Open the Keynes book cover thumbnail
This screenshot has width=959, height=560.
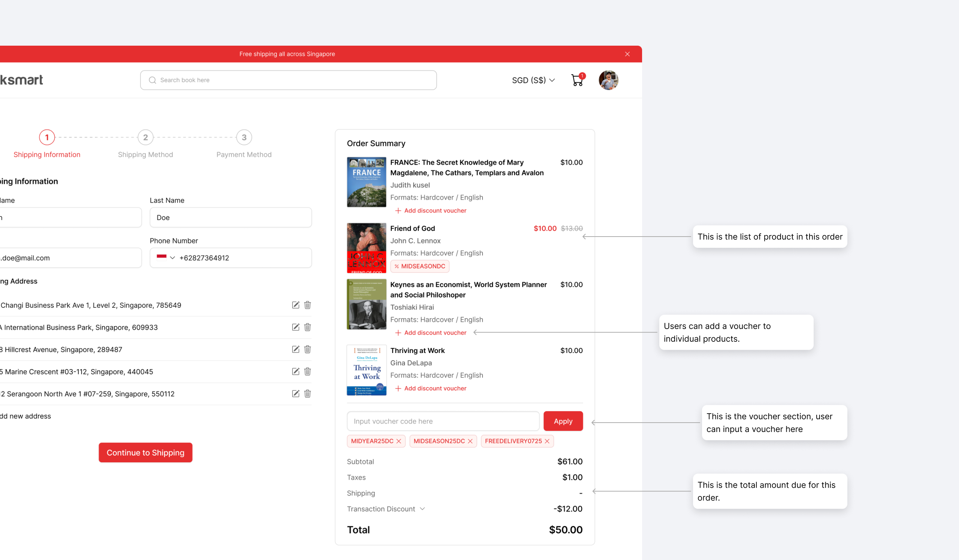[366, 304]
